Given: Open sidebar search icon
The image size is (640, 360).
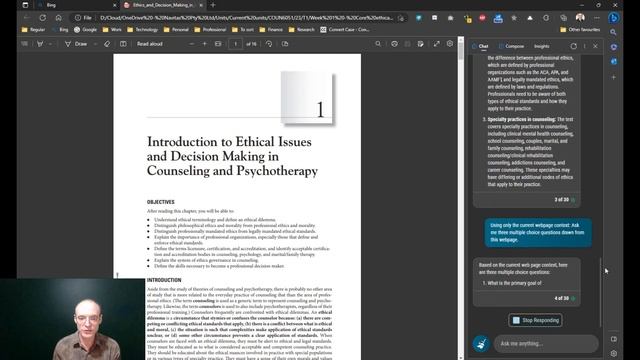Looking at the screenshot, I should click(613, 32).
